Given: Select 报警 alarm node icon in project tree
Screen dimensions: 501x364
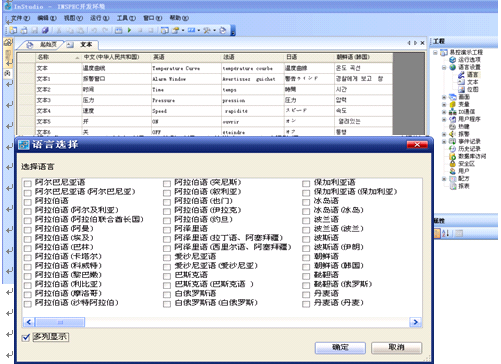Looking at the screenshot, I should point(452,134).
